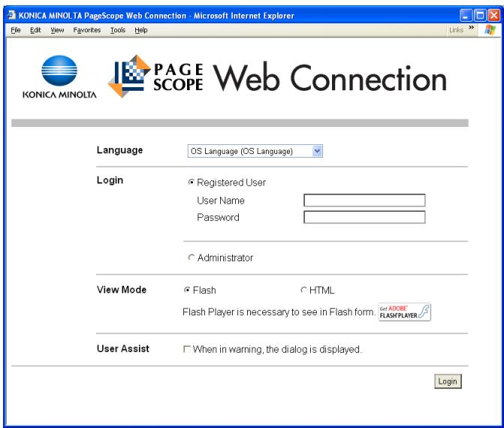Open the Favorites menu
Viewport: 504px width, 428px height.
[87, 30]
